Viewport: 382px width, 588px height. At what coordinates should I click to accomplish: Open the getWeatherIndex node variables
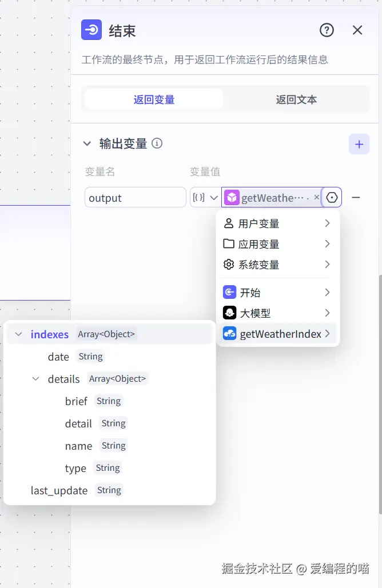pos(278,333)
